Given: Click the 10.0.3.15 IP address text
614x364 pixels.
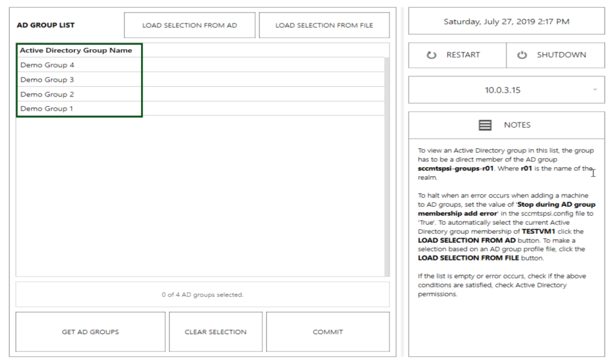Looking at the screenshot, I should 502,91.
